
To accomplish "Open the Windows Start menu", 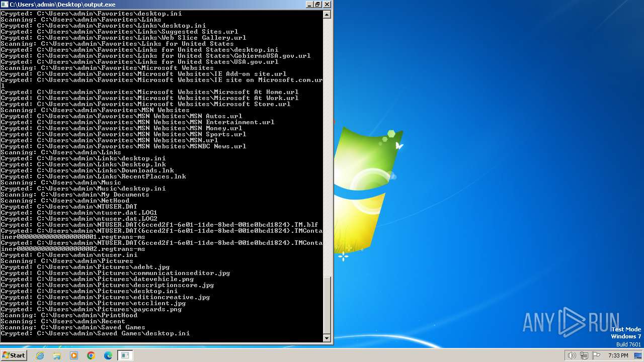I will click(x=14, y=355).
